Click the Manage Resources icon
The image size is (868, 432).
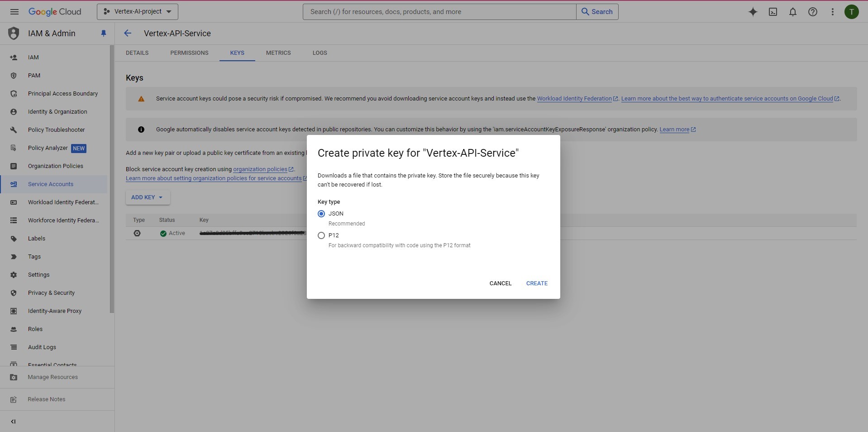14,377
